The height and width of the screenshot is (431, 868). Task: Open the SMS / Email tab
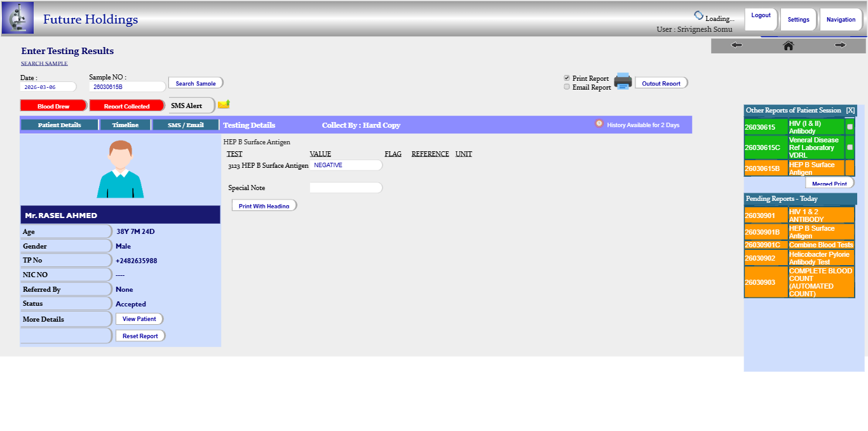point(186,125)
